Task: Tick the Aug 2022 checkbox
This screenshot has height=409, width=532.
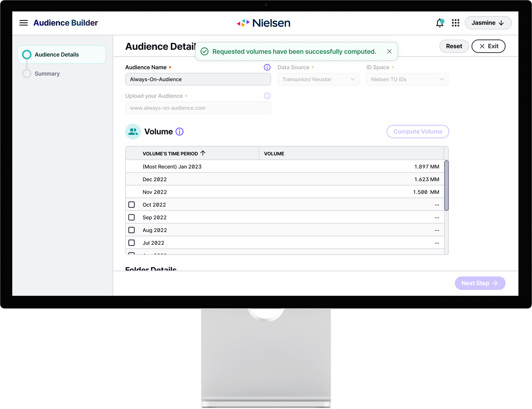Action: pos(132,230)
